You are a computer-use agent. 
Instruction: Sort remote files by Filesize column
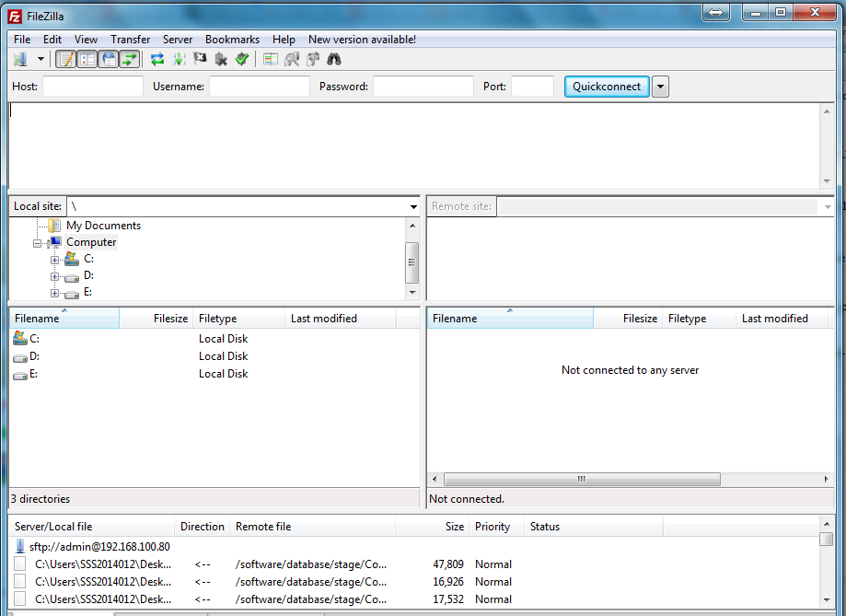point(628,319)
